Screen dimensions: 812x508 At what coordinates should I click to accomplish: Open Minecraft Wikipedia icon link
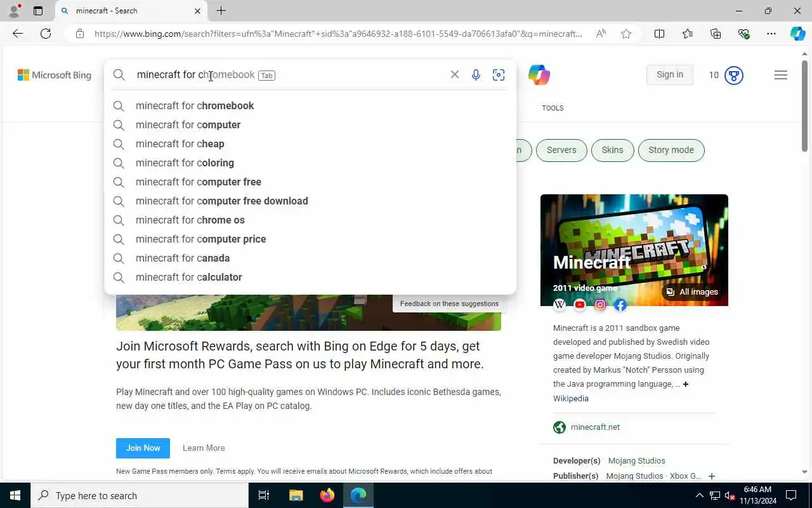click(560, 305)
